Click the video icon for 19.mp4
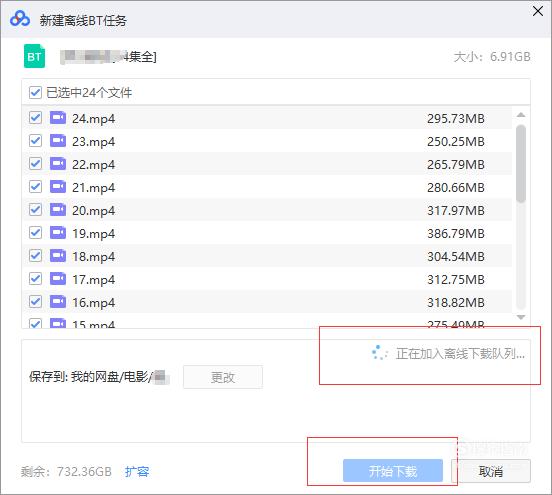The image size is (552, 495). pos(58,233)
